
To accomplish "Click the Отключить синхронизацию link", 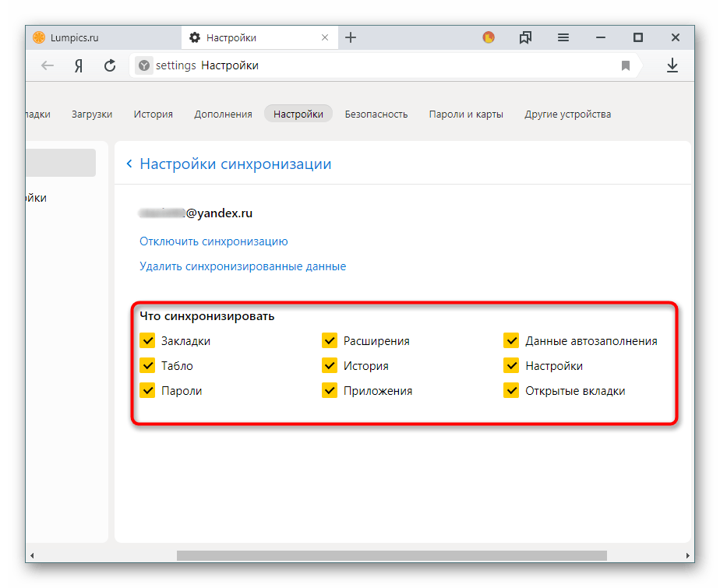I will coord(214,241).
